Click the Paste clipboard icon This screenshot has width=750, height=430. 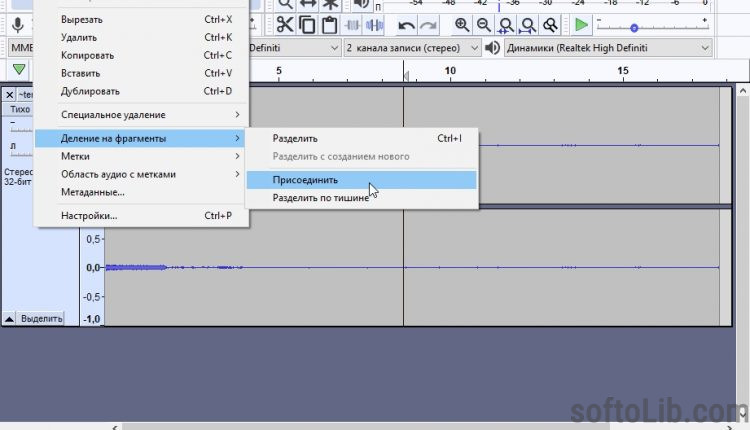pos(329,24)
